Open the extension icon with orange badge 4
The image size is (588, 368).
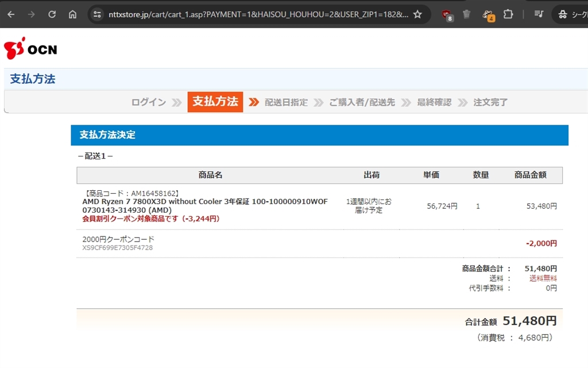click(488, 15)
